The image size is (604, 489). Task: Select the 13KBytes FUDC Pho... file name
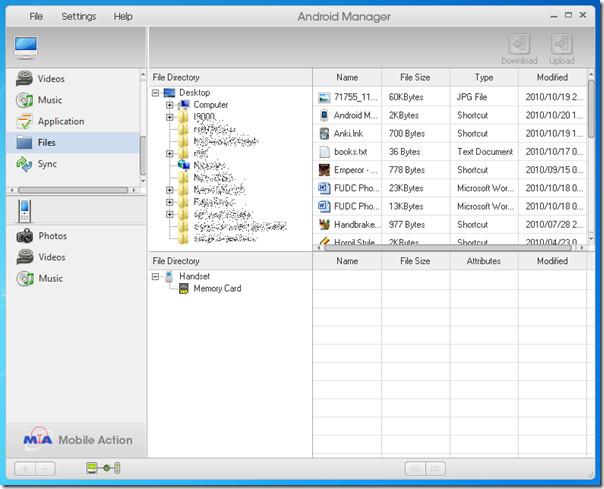(x=357, y=206)
